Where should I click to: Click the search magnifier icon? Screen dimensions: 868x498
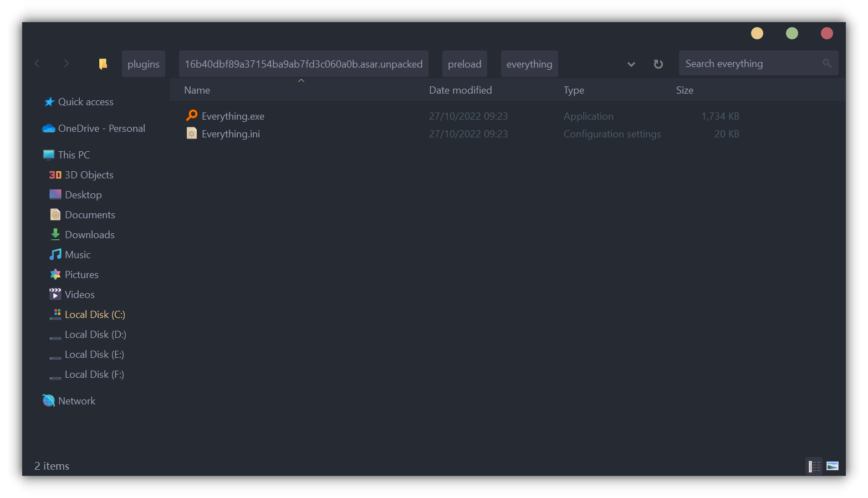pyautogui.click(x=827, y=64)
